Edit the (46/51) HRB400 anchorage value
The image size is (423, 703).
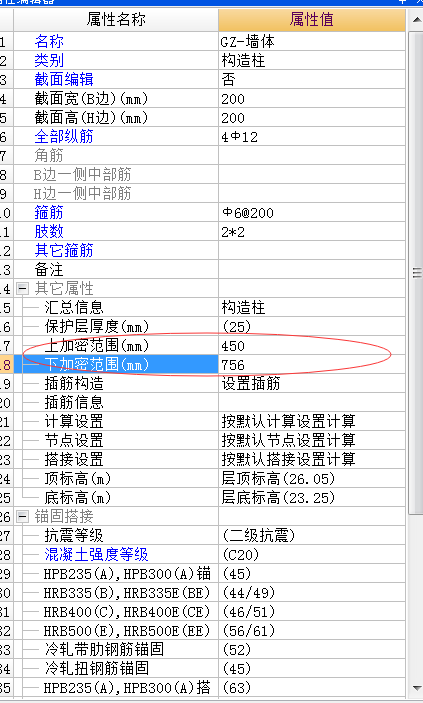[312, 612]
